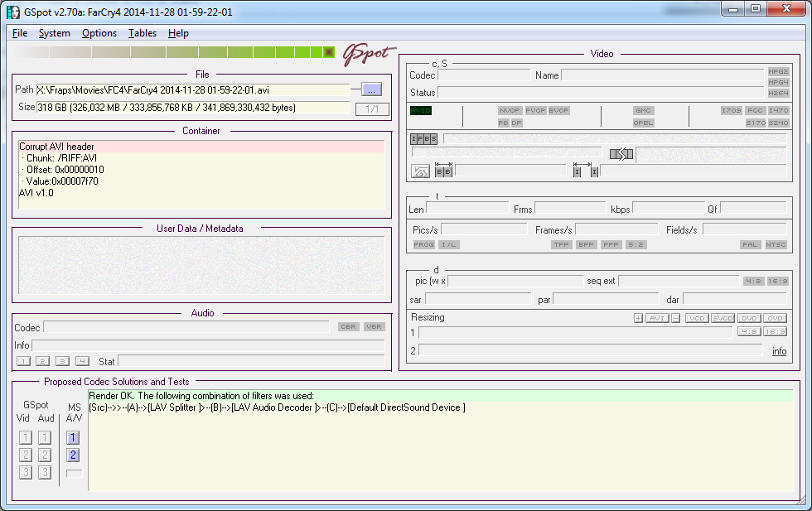
Task: Select audio stream button 4
Action: 82,361
